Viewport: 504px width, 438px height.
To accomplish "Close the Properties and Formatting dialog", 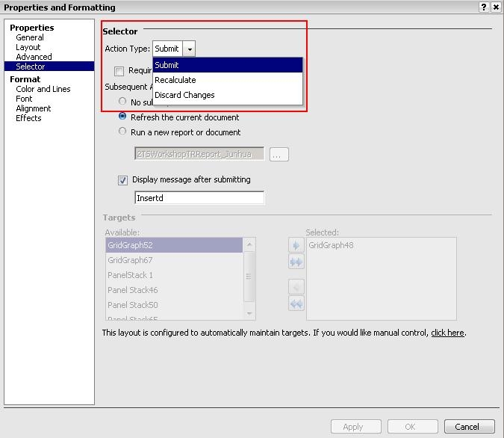I will 496,7.
